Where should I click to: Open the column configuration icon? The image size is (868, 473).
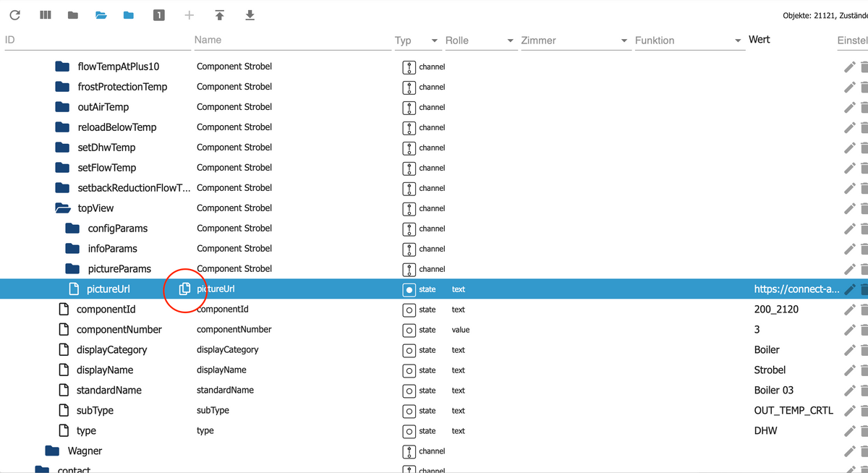tap(45, 14)
